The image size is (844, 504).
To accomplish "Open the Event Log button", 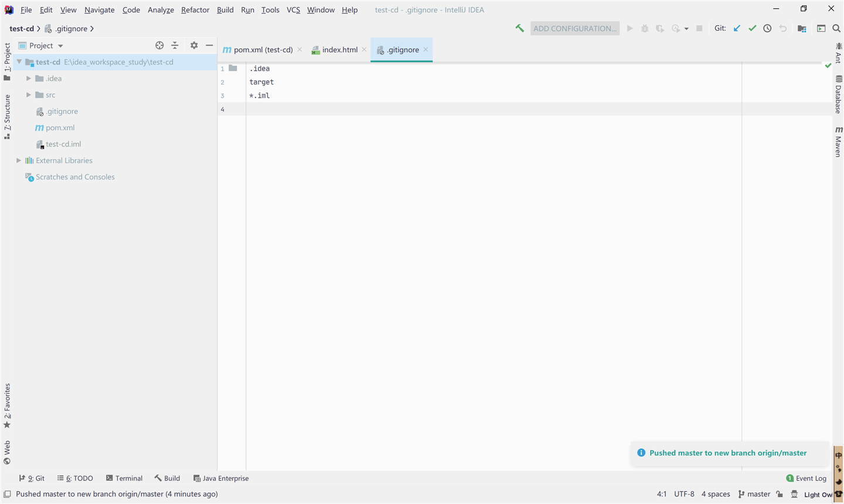I will [806, 478].
